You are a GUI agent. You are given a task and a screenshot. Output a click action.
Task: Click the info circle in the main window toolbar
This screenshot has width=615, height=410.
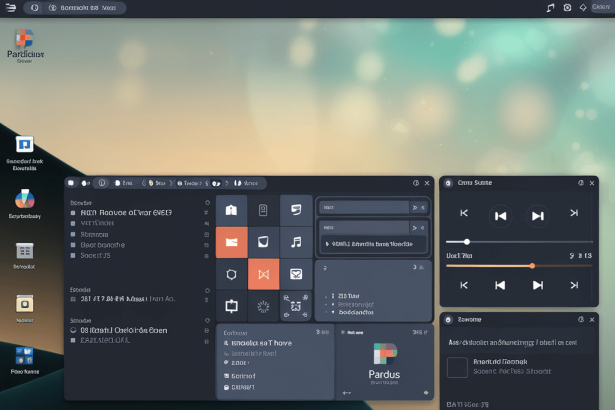pos(102,183)
